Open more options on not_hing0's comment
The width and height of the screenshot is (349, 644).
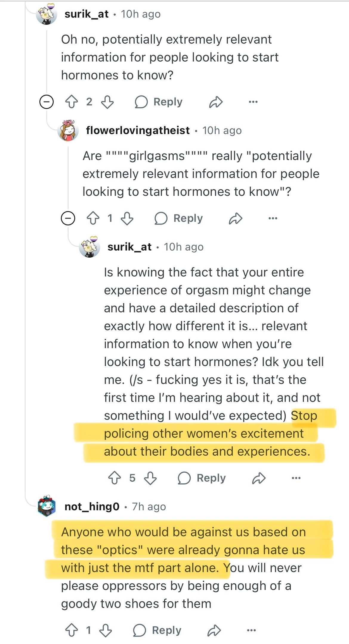pos(251,630)
